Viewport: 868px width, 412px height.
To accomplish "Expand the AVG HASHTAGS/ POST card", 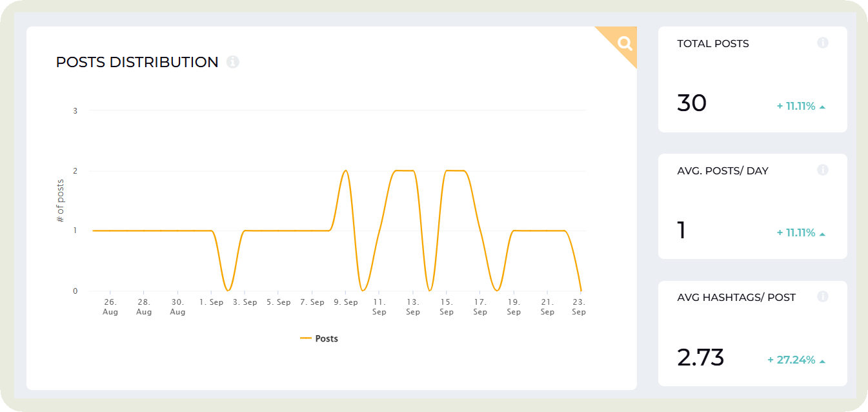I will coord(752,332).
